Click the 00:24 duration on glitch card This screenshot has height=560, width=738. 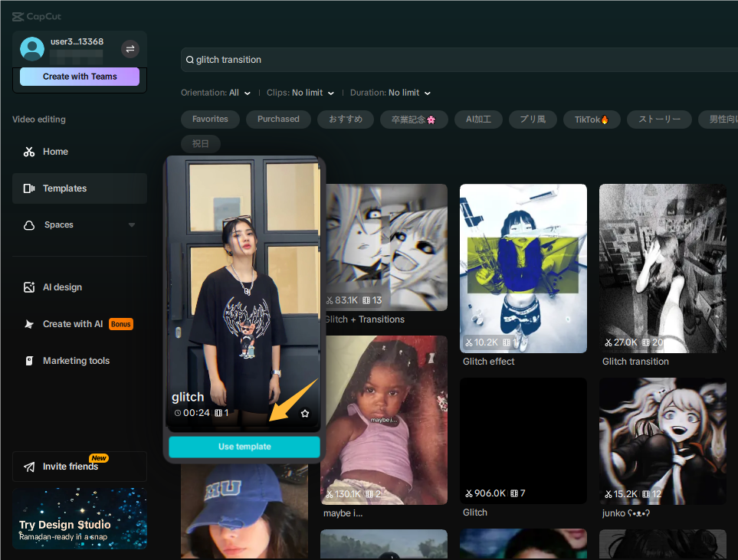[x=192, y=413]
